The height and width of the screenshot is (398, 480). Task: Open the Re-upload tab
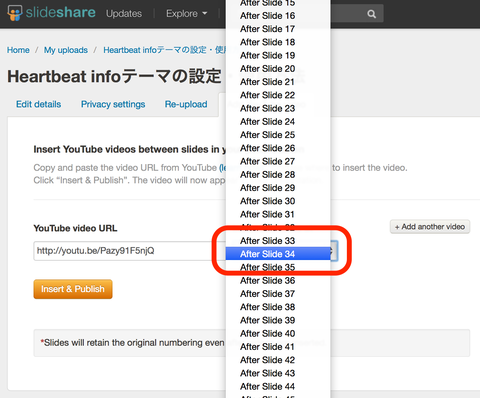click(x=186, y=104)
